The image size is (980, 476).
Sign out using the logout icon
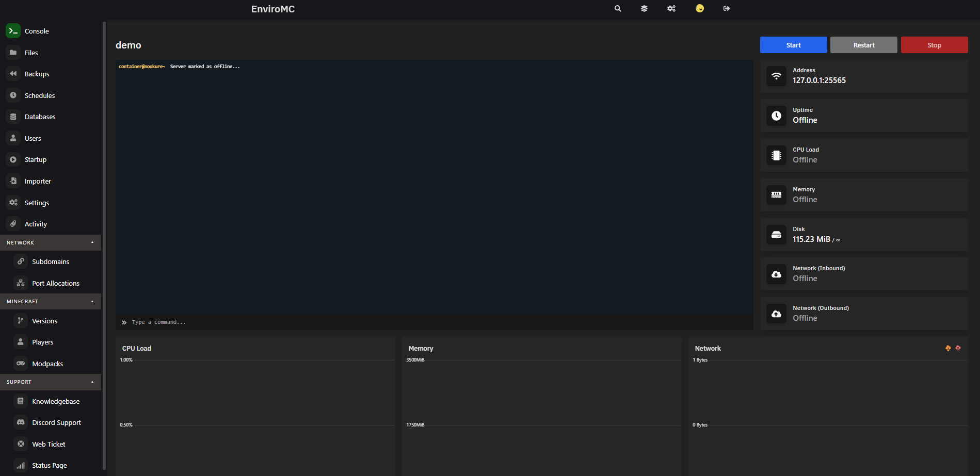tap(727, 9)
